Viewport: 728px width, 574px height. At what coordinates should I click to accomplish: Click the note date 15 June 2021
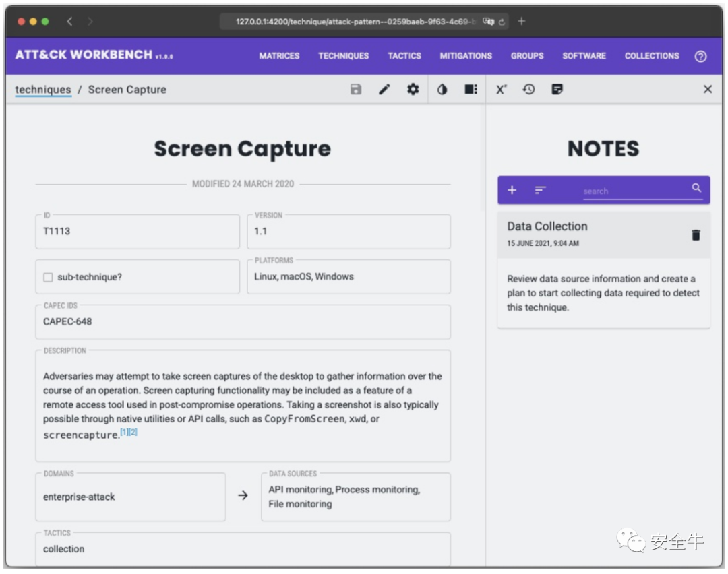(543, 243)
